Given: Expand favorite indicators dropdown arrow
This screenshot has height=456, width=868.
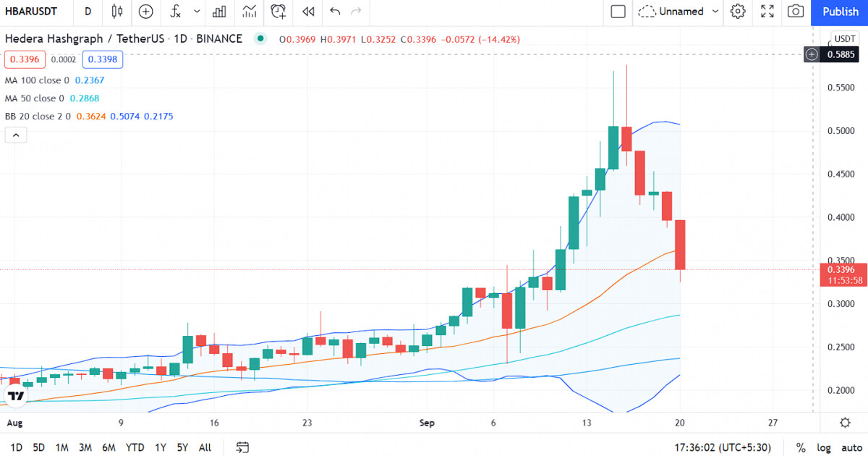Looking at the screenshot, I should [197, 12].
